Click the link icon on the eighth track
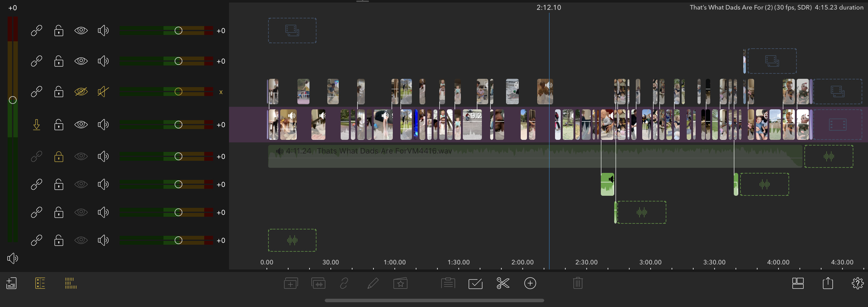The width and height of the screenshot is (868, 307). click(x=36, y=240)
